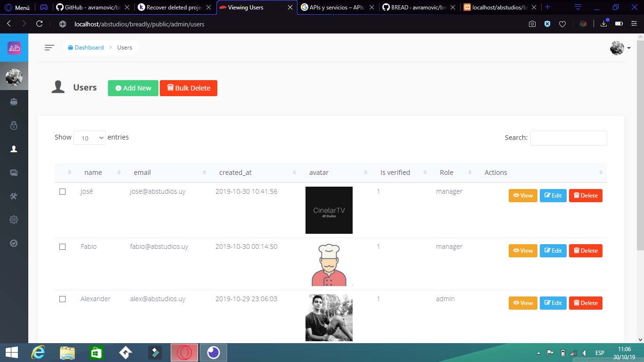The image size is (644, 362).
Task: Open the lock security section in sidebar
Action: point(14,125)
